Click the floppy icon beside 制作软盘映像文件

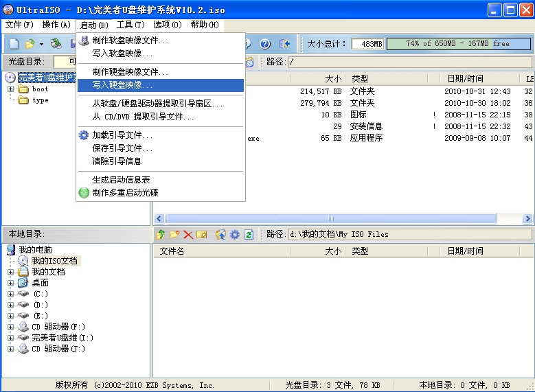click(x=84, y=41)
